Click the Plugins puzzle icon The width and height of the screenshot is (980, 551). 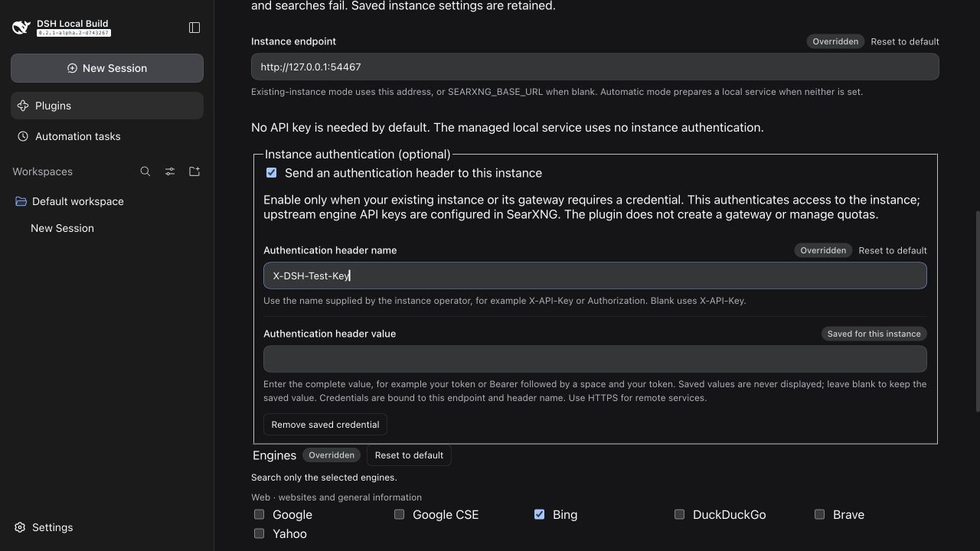point(23,106)
